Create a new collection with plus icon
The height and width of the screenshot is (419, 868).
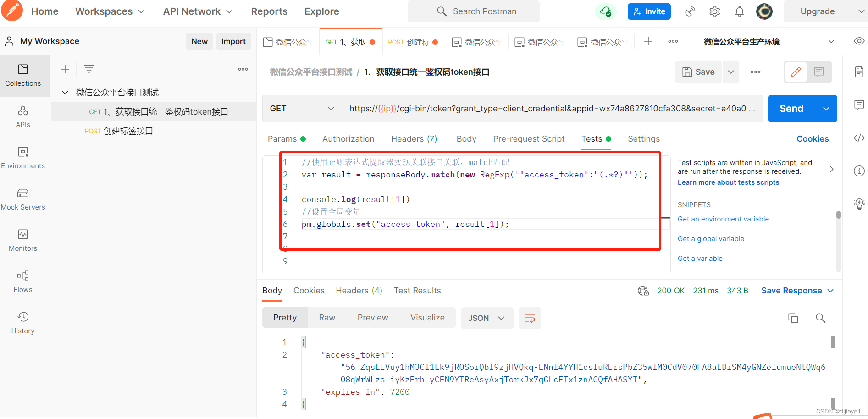[65, 69]
